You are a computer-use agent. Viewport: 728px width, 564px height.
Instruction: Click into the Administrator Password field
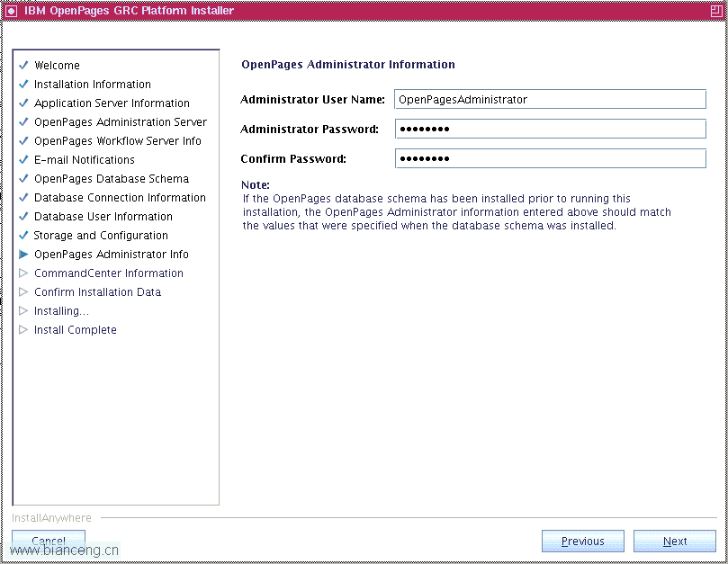[550, 129]
